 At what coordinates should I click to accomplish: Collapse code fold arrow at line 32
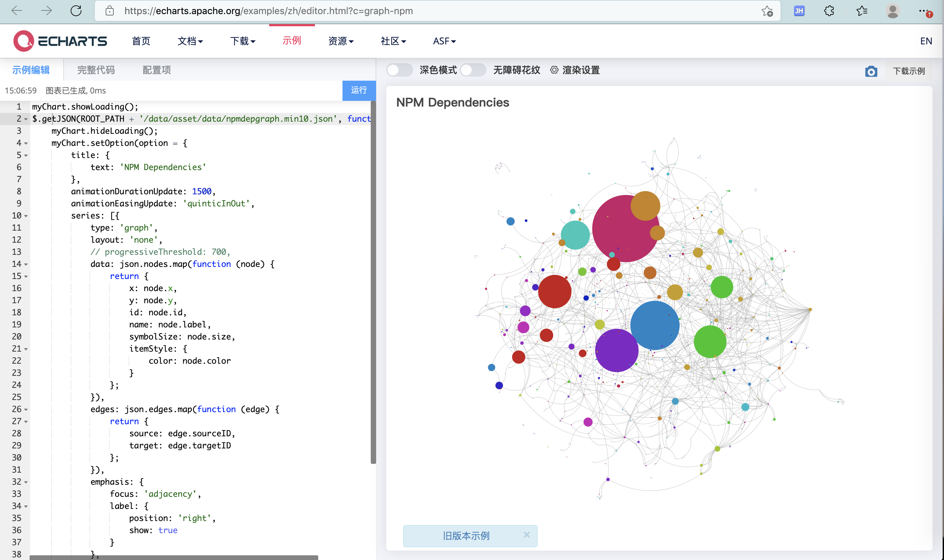pos(26,482)
